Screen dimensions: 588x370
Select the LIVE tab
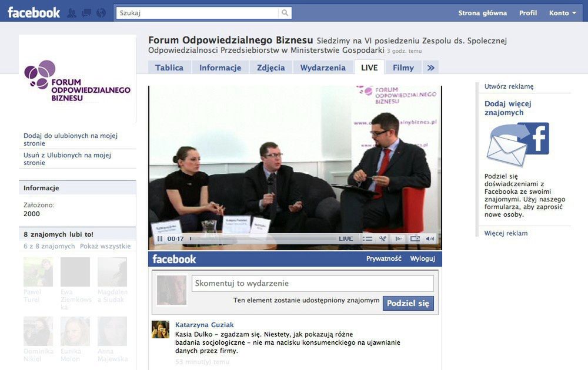coord(369,68)
